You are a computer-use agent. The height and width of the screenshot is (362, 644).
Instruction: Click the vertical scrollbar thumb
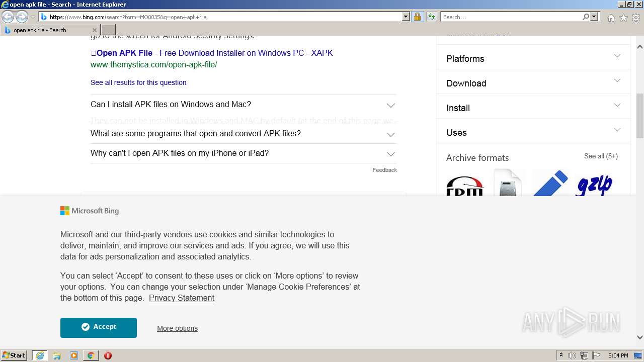639,116
